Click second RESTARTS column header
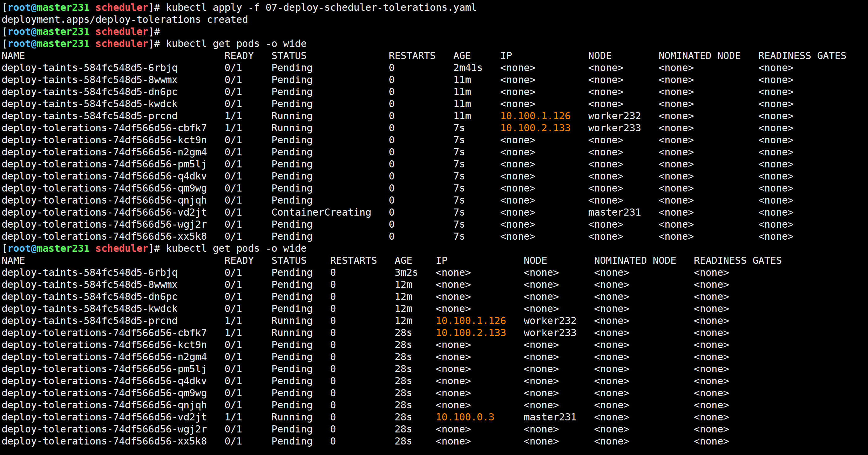The width and height of the screenshot is (868, 455). (x=353, y=260)
